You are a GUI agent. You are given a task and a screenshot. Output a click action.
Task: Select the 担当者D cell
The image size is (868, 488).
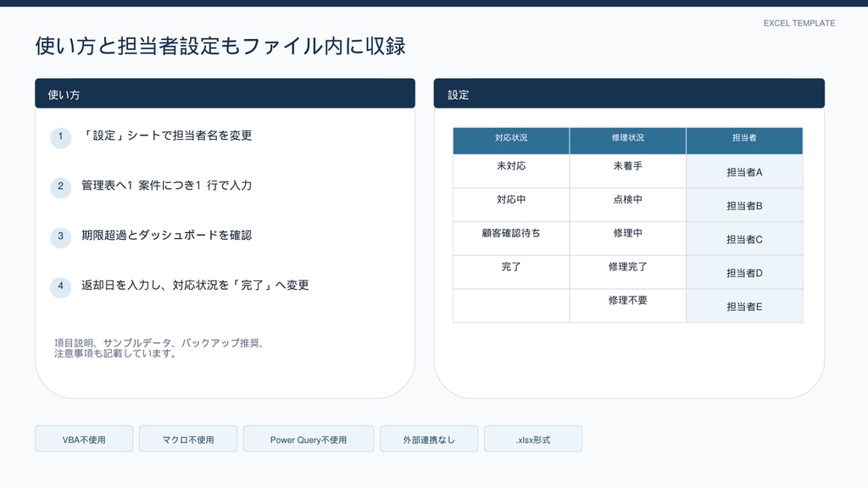pos(744,272)
